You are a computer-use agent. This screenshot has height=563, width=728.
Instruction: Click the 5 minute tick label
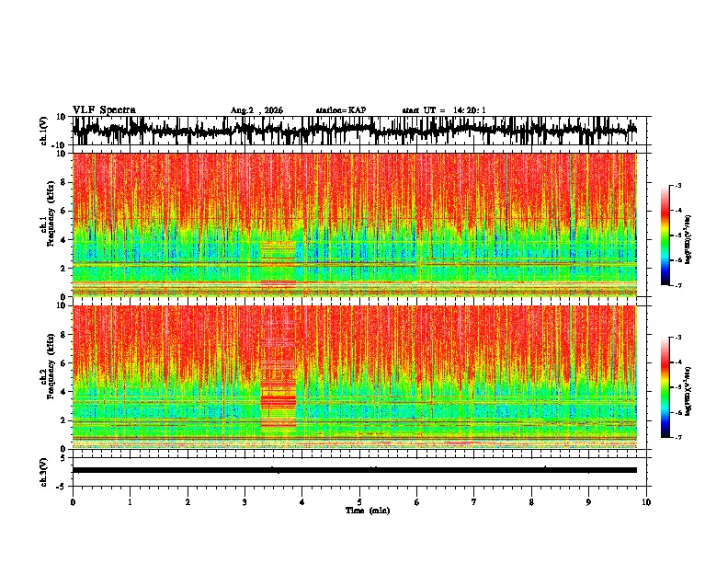pos(359,502)
